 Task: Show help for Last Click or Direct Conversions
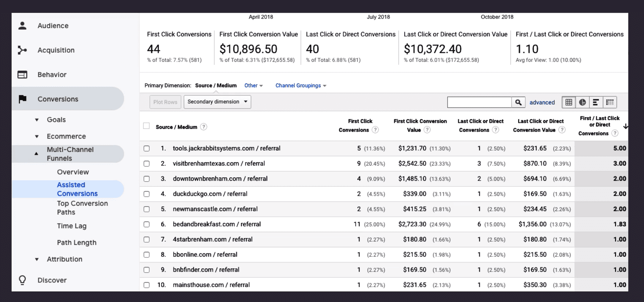click(x=495, y=130)
